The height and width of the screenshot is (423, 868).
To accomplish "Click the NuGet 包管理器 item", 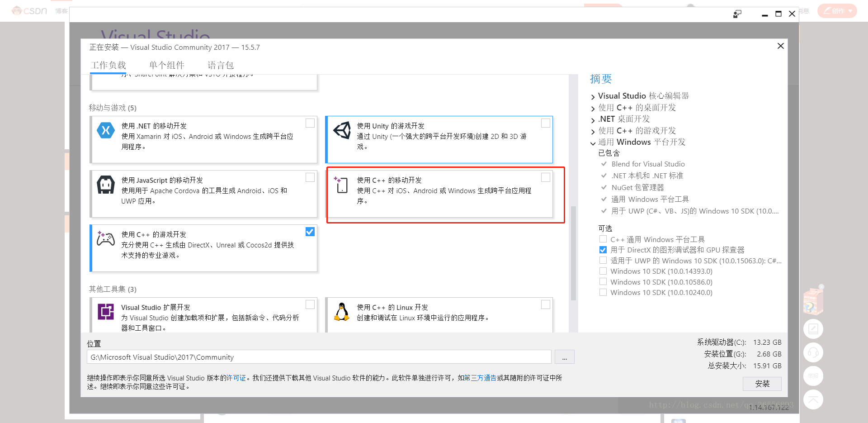I will [x=637, y=187].
